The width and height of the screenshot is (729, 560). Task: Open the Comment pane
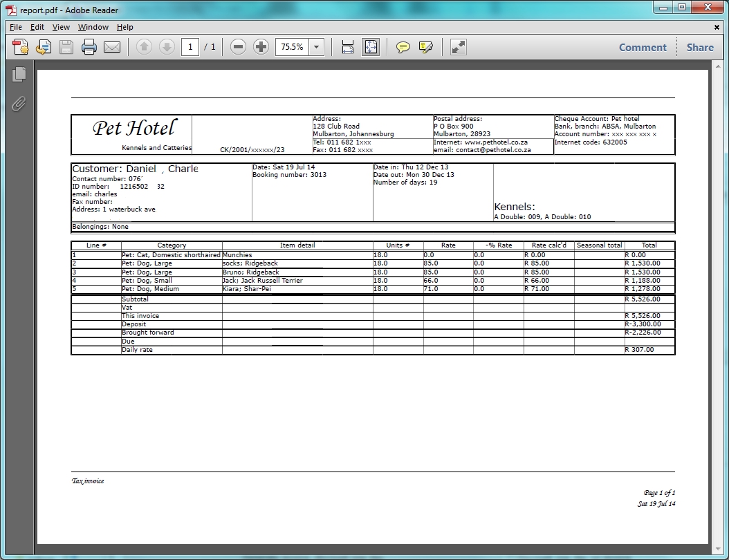[643, 47]
